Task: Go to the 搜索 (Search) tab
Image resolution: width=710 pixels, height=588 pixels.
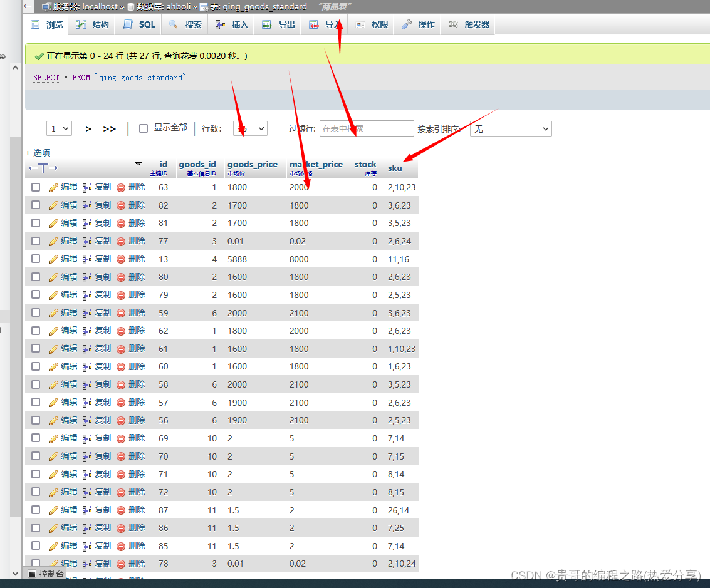Action: click(x=185, y=24)
